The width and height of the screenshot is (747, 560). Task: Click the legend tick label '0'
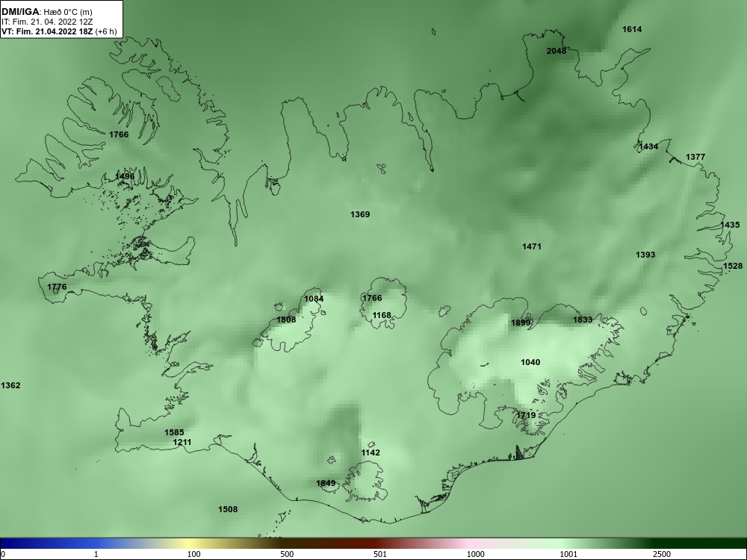(2, 554)
